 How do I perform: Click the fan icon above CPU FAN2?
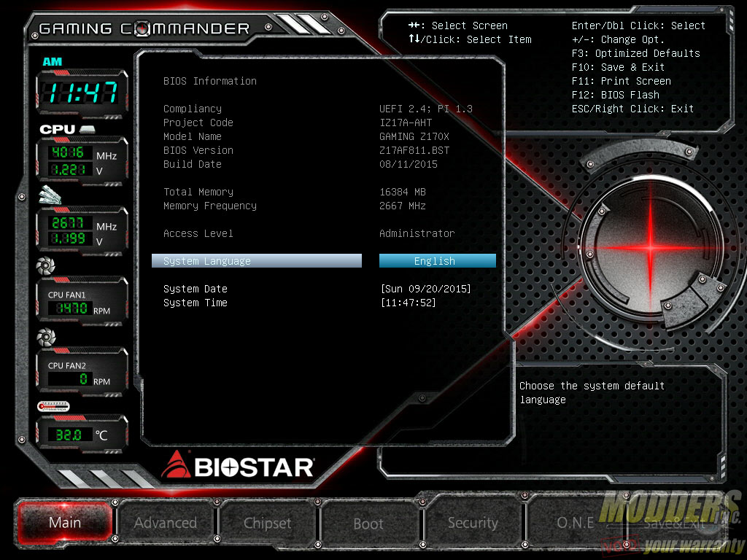point(46,337)
